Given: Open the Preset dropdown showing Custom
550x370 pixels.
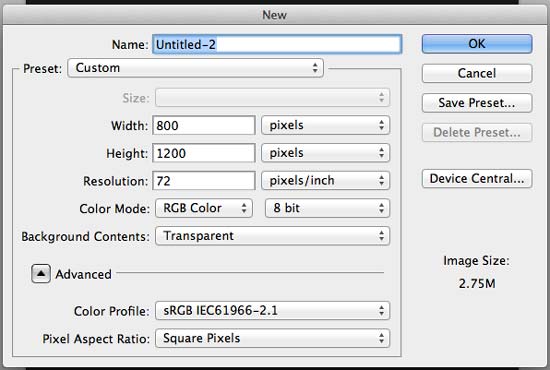Looking at the screenshot, I should click(195, 68).
